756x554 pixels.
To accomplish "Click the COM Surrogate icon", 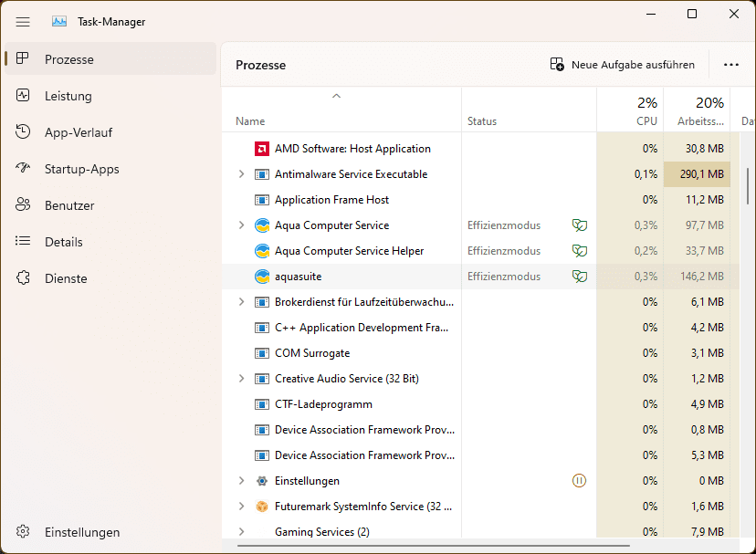I will pos(262,353).
